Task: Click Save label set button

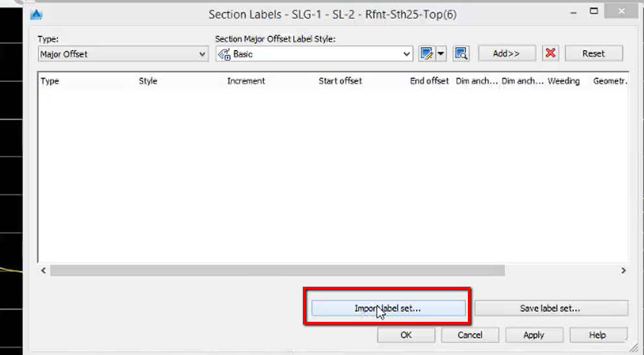Action: 550,308
